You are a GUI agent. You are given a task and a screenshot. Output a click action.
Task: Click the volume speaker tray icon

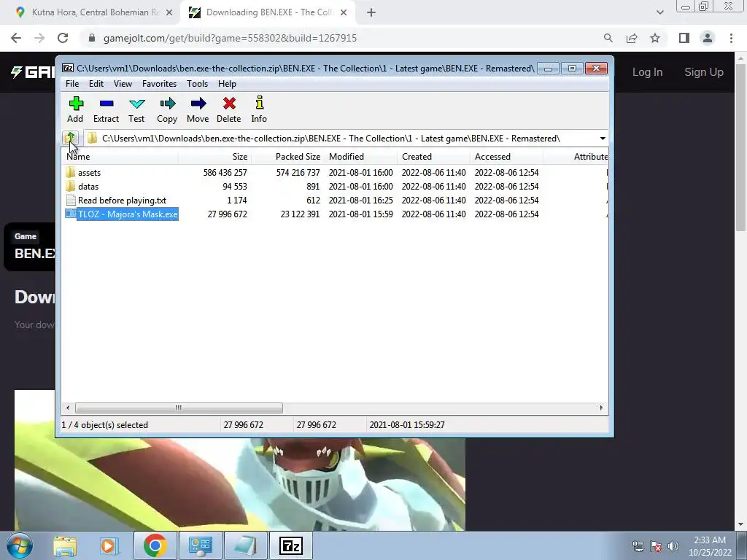[x=673, y=546]
